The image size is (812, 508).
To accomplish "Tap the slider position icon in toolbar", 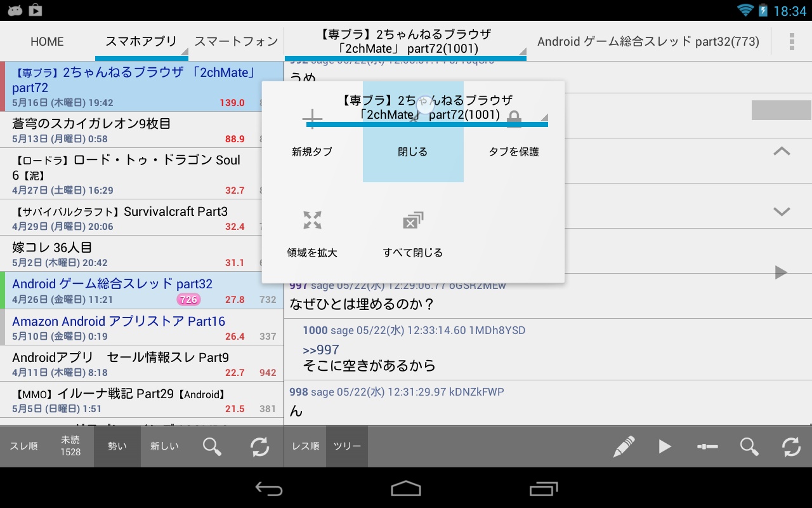I will 707,446.
